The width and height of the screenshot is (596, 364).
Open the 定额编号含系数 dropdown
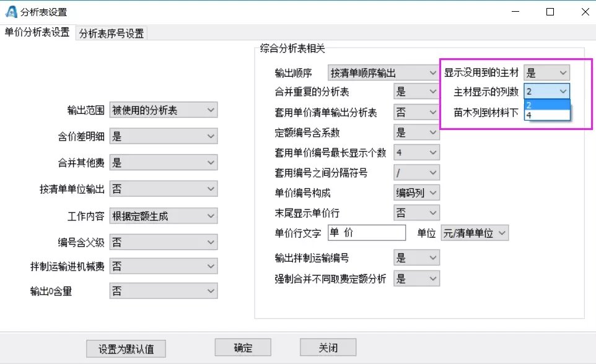[416, 132]
